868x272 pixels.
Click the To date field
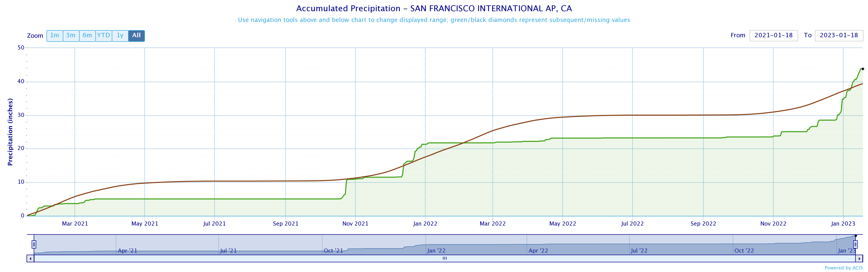(839, 35)
